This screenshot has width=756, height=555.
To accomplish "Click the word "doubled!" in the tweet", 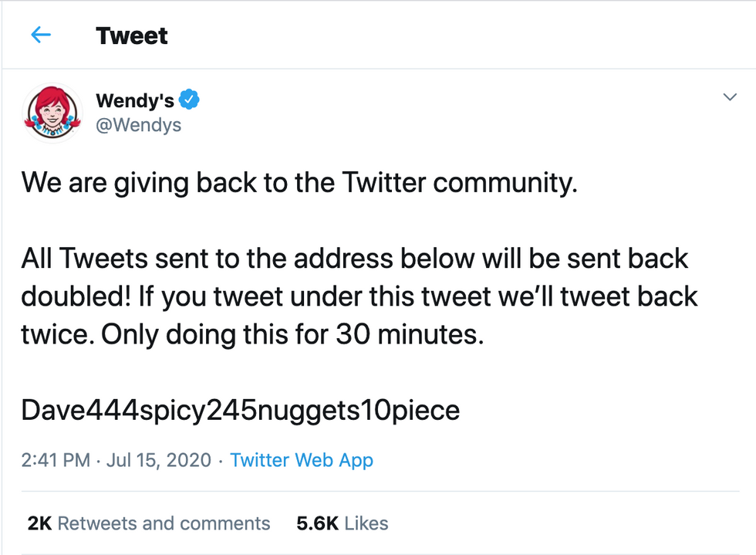I will pos(75,297).
